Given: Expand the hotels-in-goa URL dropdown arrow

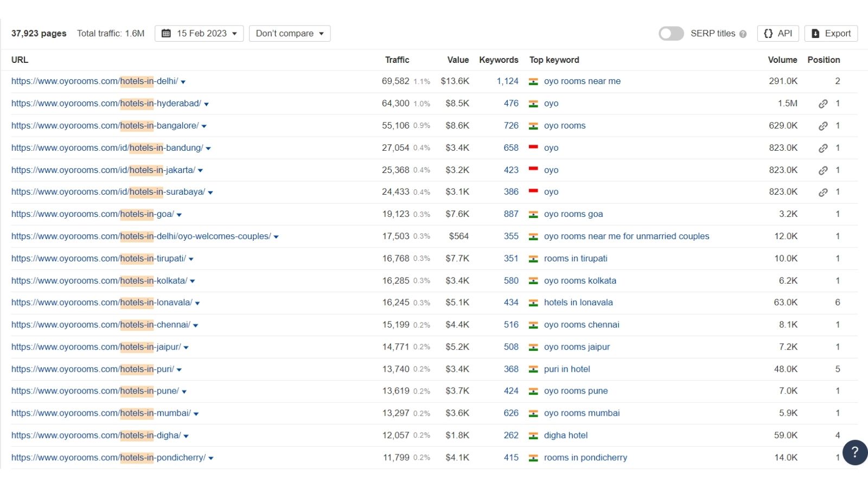Looking at the screenshot, I should click(179, 215).
